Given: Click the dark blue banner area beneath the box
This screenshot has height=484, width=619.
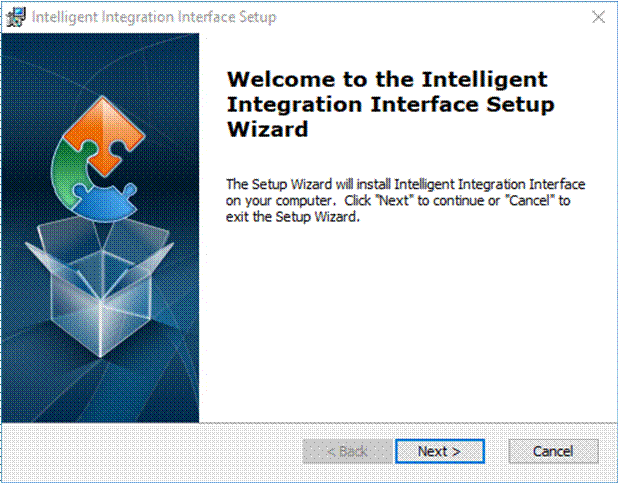Looking at the screenshot, I should tap(100, 391).
